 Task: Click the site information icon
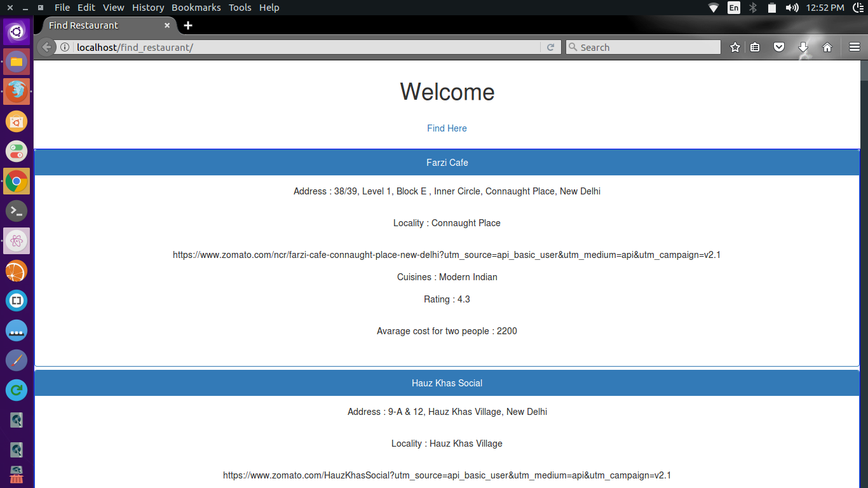click(x=65, y=47)
